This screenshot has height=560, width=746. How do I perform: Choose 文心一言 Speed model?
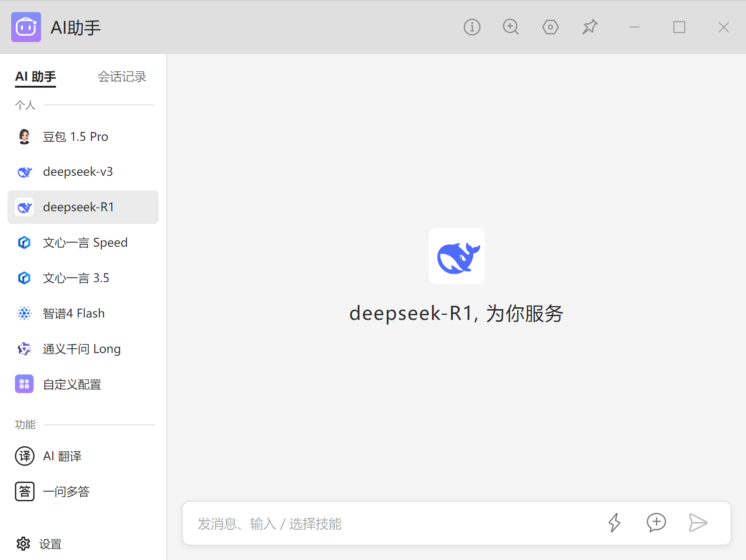click(83, 242)
